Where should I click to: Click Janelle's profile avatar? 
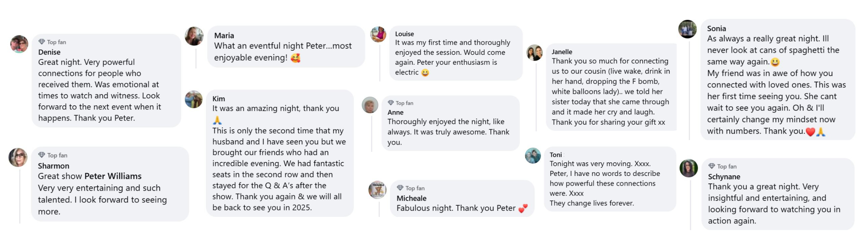coord(534,53)
